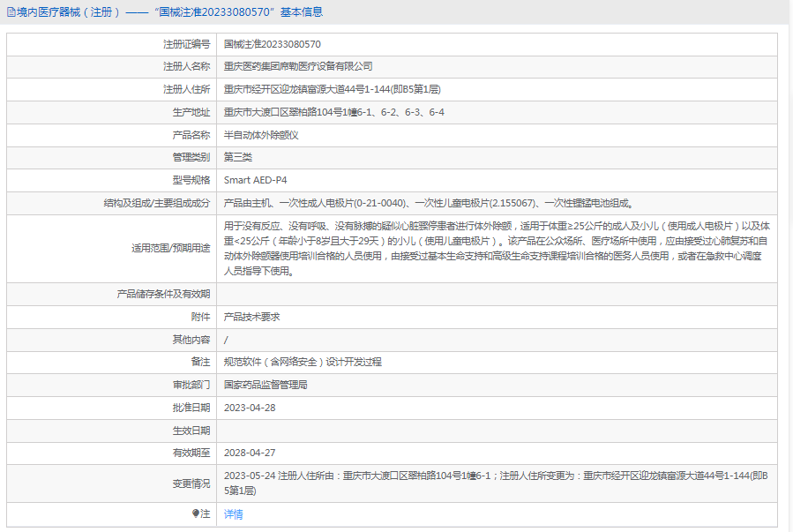Click the 产品名称 row label
Viewport: 793px width, 532px height.
point(191,135)
